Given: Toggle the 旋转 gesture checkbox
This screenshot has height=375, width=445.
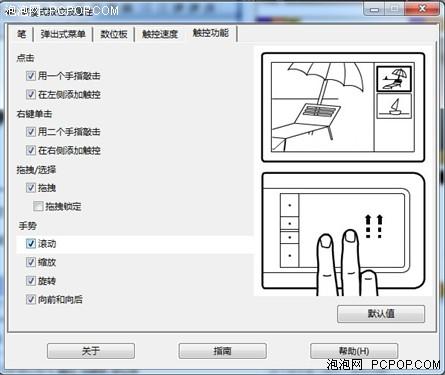Looking at the screenshot, I should pos(31,281).
